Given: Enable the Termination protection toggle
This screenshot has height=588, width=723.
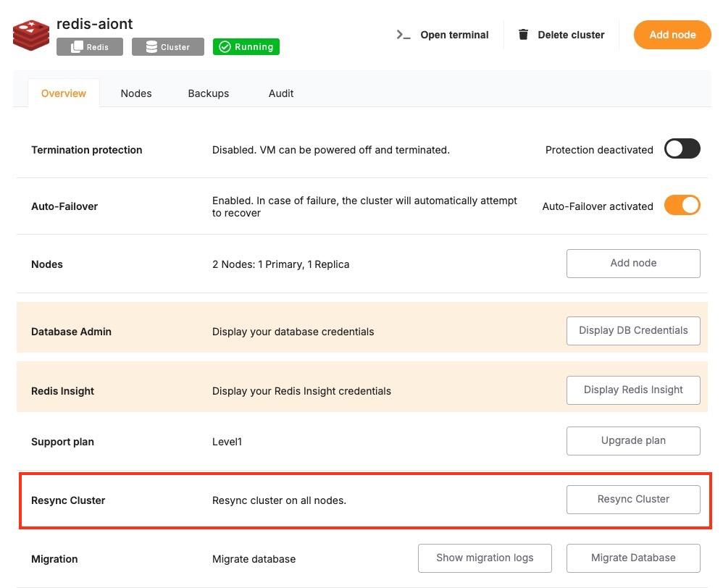Looking at the screenshot, I should coord(682,149).
